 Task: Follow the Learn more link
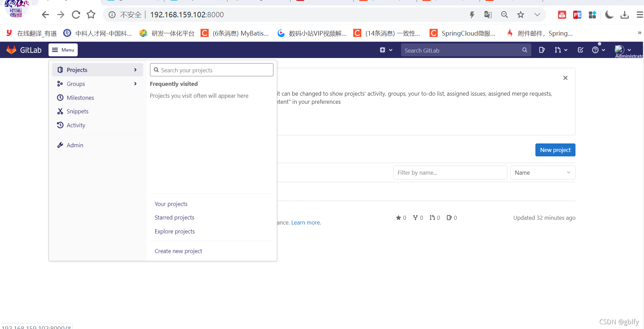[x=305, y=222]
